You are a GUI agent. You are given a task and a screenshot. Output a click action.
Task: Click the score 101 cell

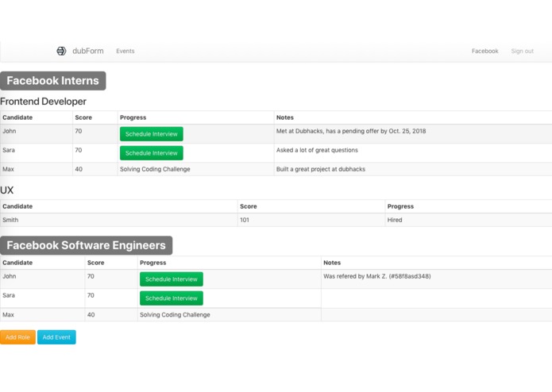[x=311, y=220]
